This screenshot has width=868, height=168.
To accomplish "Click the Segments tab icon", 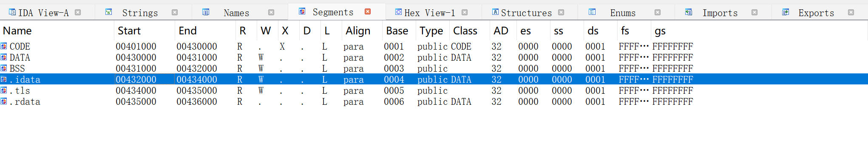I will click(x=302, y=11).
